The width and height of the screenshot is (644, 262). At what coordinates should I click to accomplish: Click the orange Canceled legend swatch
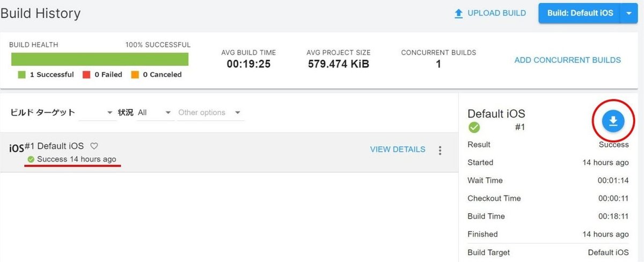pyautogui.click(x=135, y=75)
